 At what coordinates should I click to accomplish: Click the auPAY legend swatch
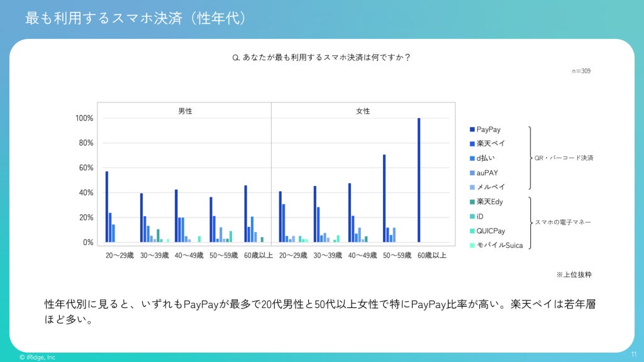(472, 173)
